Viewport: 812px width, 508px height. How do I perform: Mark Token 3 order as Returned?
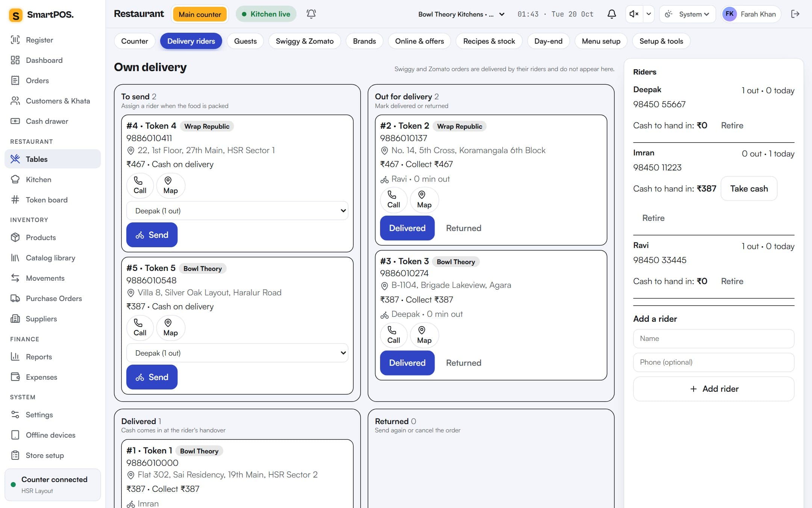point(464,363)
